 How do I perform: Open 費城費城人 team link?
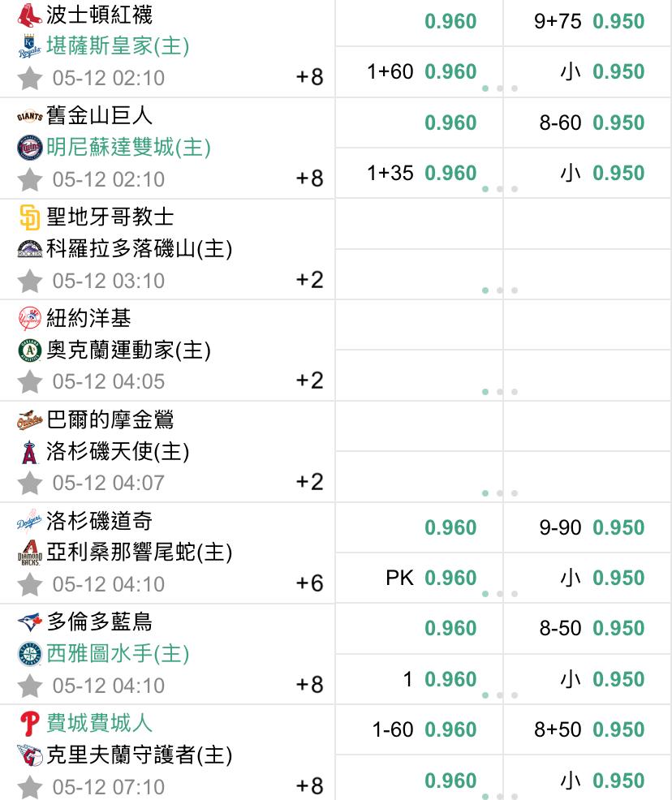100,724
